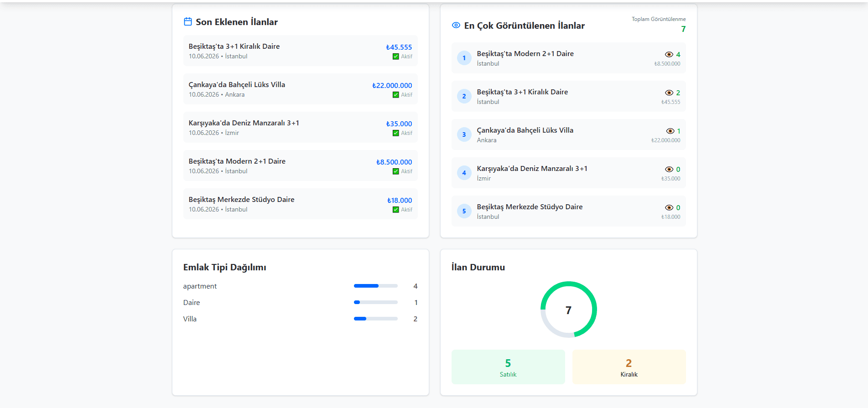
Task: Click rank badge 2 in most viewed list
Action: pos(464,96)
